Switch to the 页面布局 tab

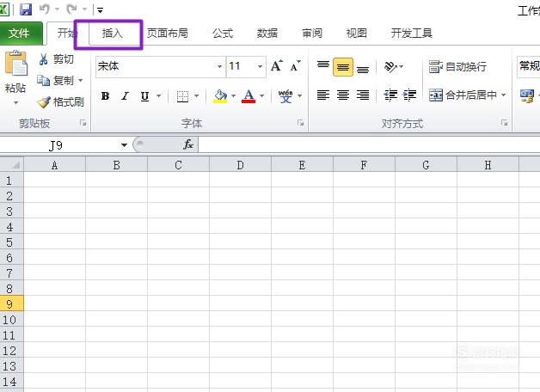coord(168,34)
